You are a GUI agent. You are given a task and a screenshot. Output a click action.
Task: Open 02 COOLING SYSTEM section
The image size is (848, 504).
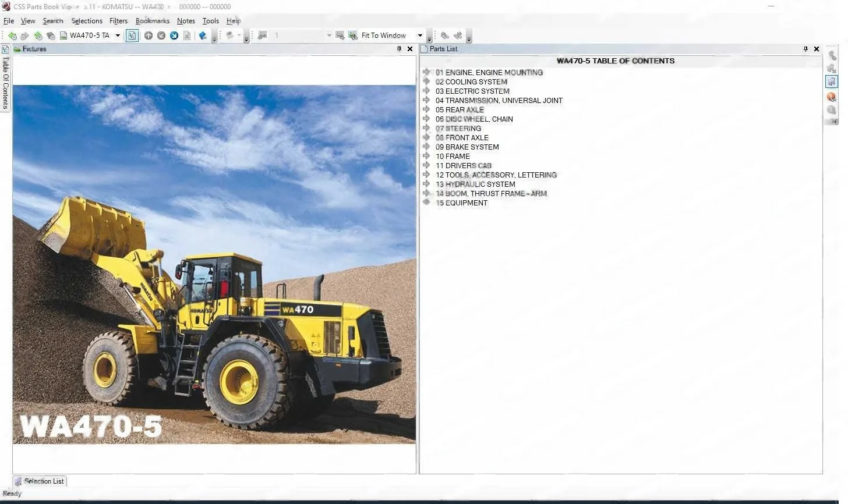471,82
